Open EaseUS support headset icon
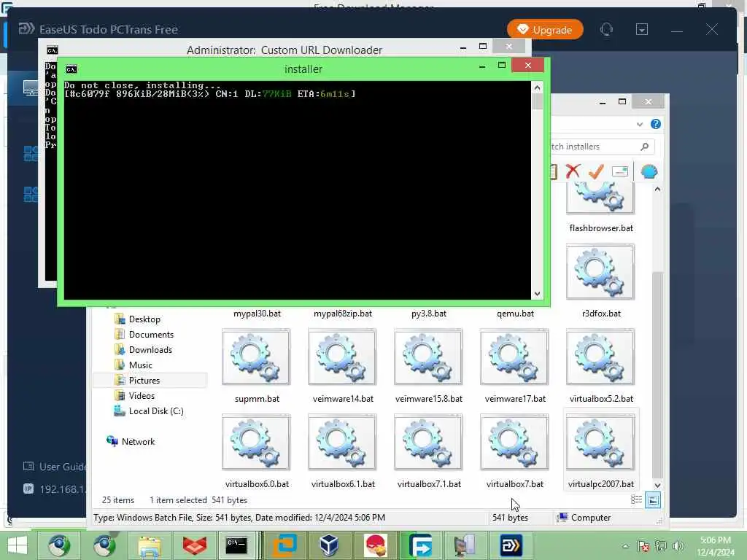Image resolution: width=747 pixels, height=560 pixels. [606, 29]
